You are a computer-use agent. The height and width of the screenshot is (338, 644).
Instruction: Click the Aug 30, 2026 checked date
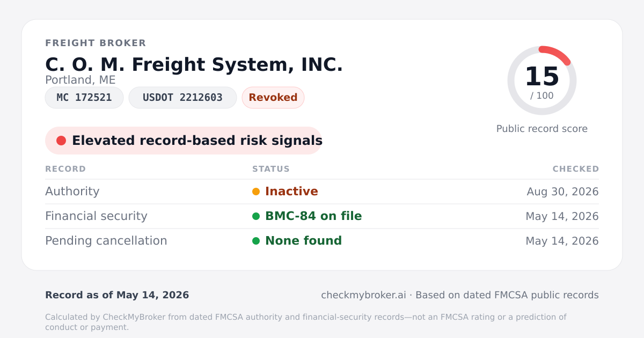point(562,192)
